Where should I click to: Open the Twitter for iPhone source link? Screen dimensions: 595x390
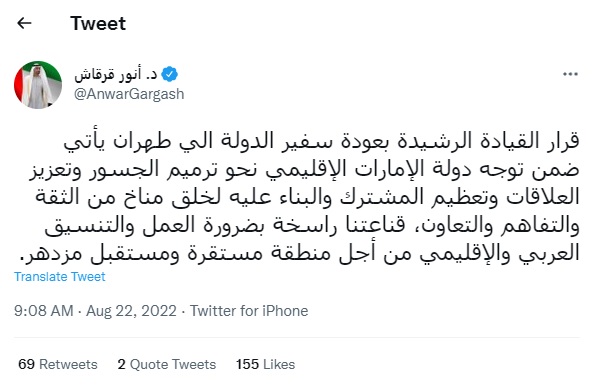pos(249,311)
